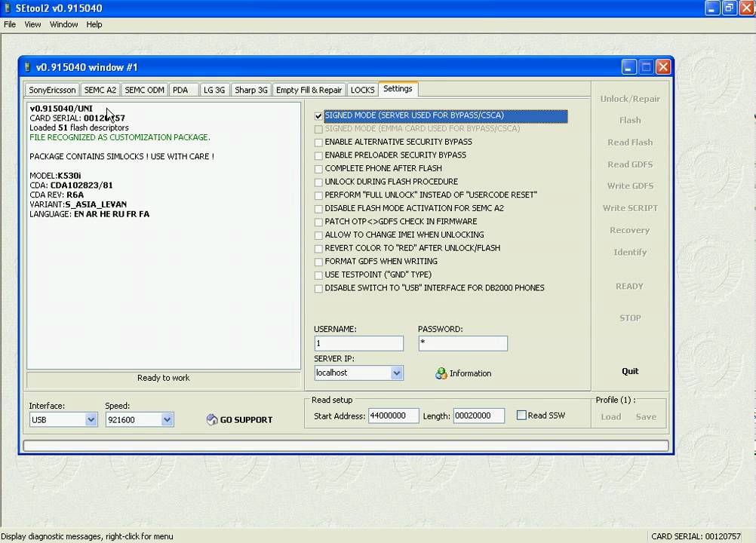Check FORMAT GDFS WHEN WRITING

[x=318, y=262]
